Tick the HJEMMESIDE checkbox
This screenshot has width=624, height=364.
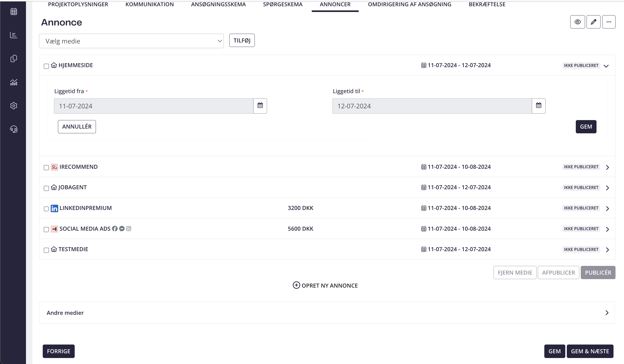click(46, 66)
